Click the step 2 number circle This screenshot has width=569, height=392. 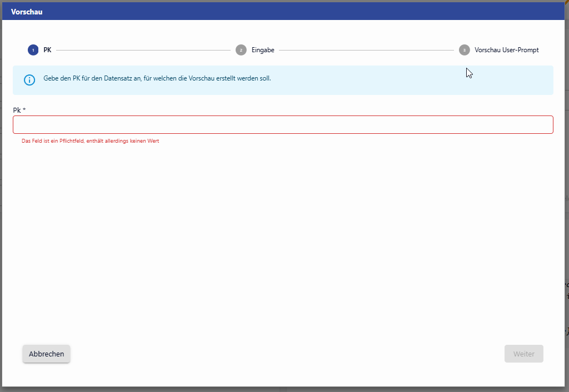coord(241,50)
